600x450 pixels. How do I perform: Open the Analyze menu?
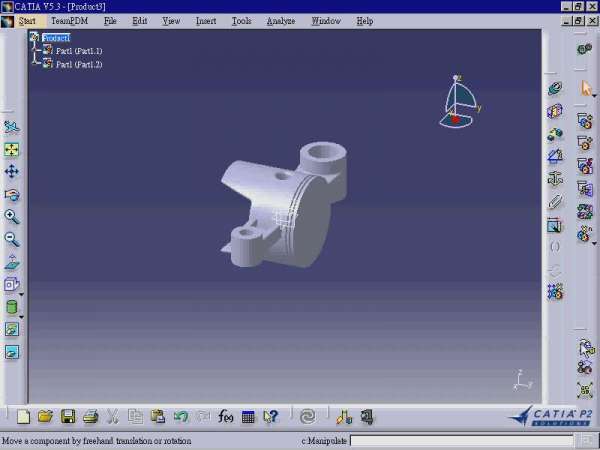click(x=281, y=21)
